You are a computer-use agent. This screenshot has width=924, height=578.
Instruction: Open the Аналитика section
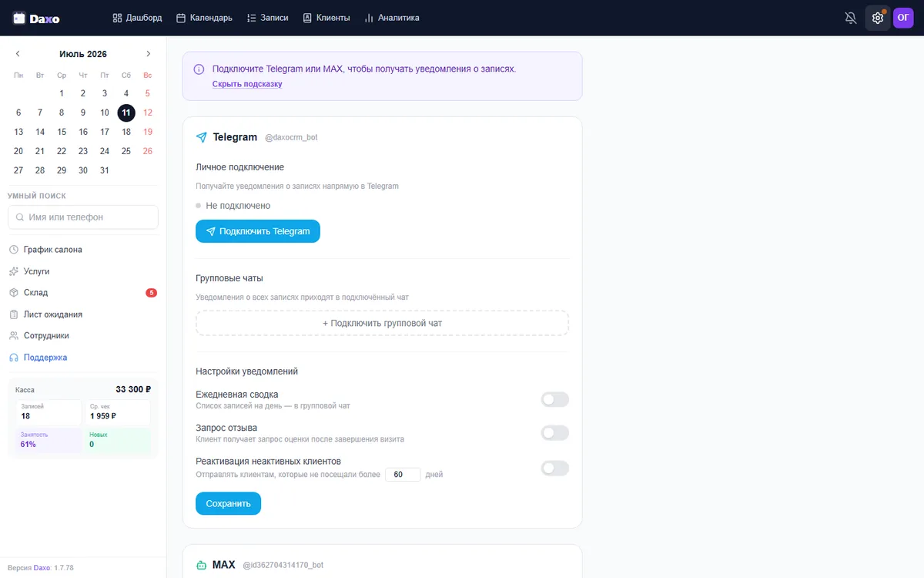point(392,18)
